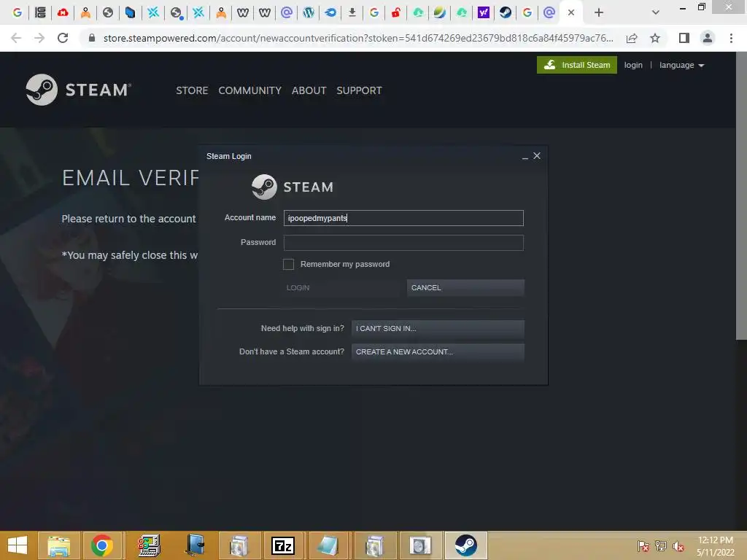Open Google Chrome from taskbar

102,545
